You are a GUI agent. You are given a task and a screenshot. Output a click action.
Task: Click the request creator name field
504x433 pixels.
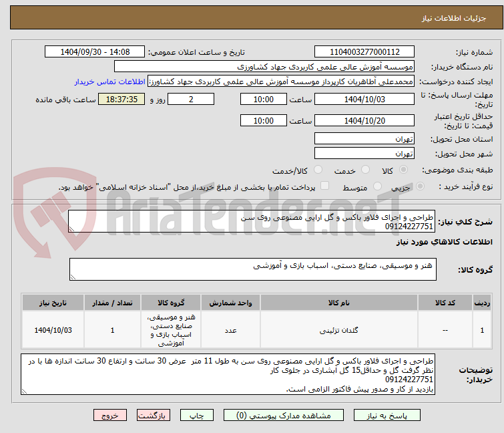pos(280,82)
